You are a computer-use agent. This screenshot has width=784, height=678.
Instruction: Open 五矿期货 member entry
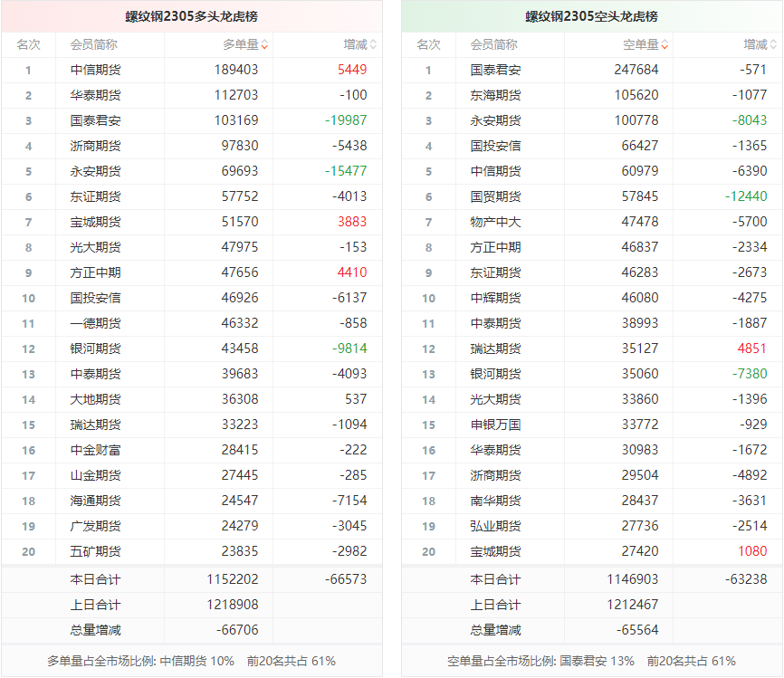pyautogui.click(x=95, y=551)
